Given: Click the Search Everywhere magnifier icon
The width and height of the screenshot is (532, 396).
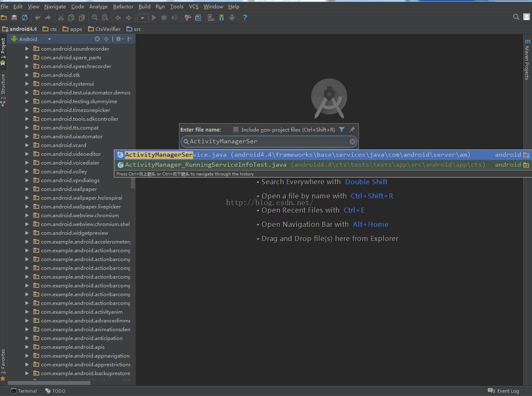Looking at the screenshot, I should [516, 17].
